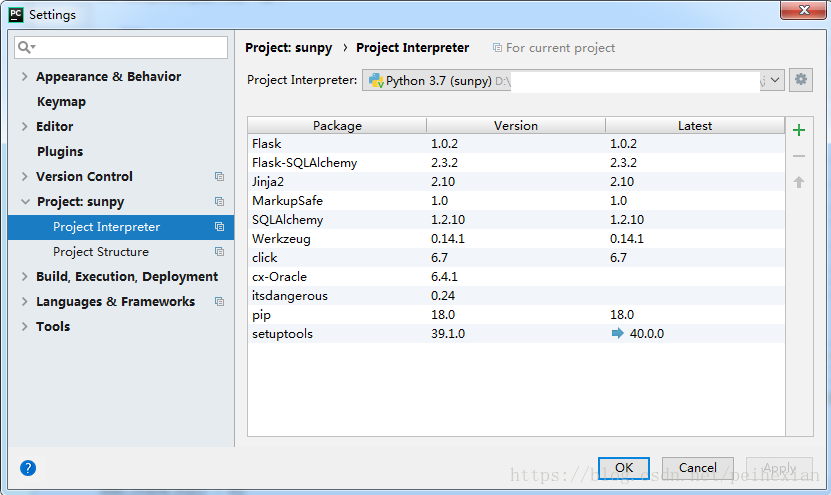Click the 'For current project' label

coord(560,48)
